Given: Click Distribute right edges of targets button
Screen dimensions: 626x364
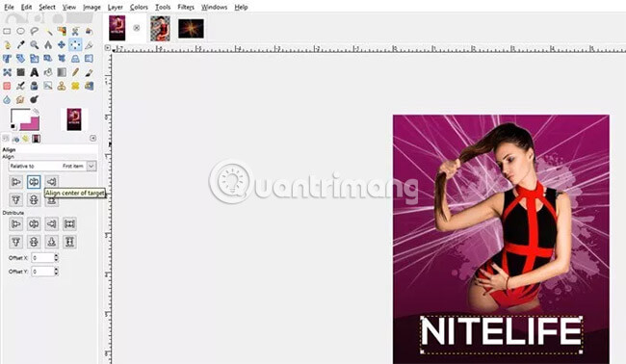Looking at the screenshot, I should point(51,224).
